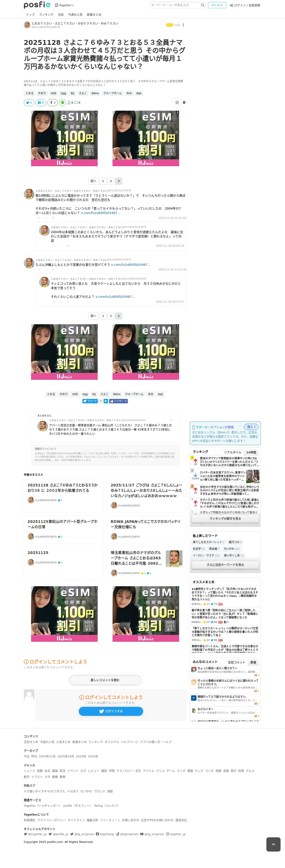Click the lower いいね！ Facebook button
Screen dimensions: 285x868
(119, 401)
